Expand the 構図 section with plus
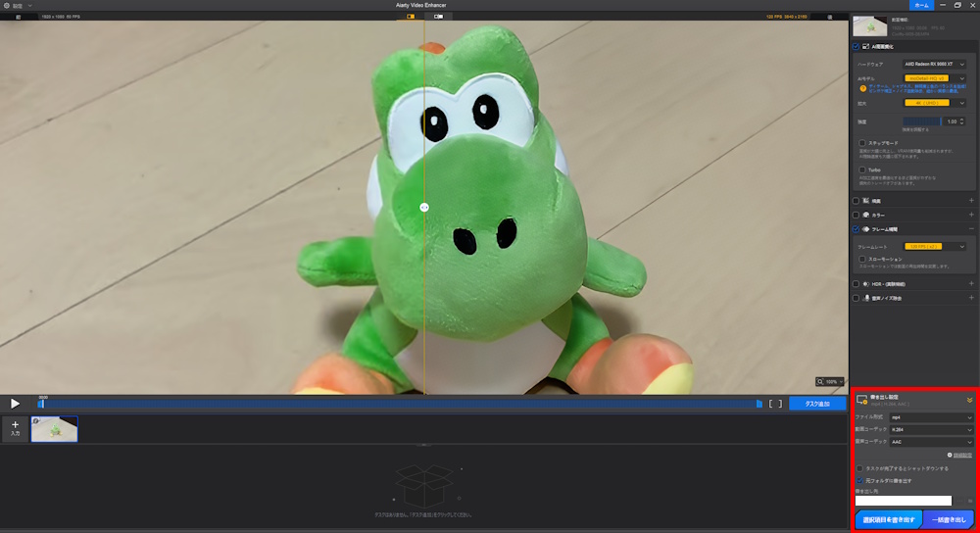This screenshot has width=980, height=533. point(971,201)
